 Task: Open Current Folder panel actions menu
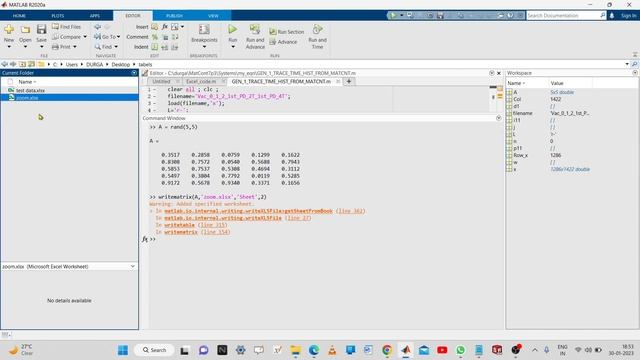[134, 73]
